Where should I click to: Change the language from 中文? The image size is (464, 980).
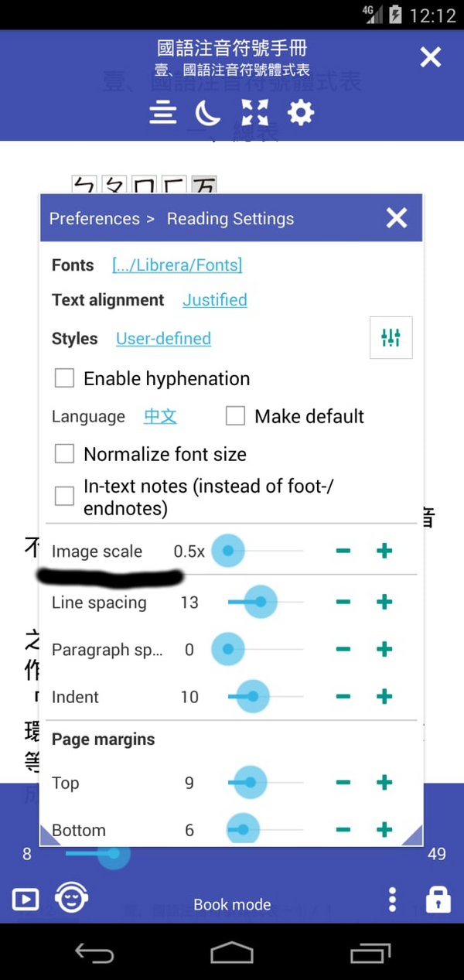click(x=160, y=416)
